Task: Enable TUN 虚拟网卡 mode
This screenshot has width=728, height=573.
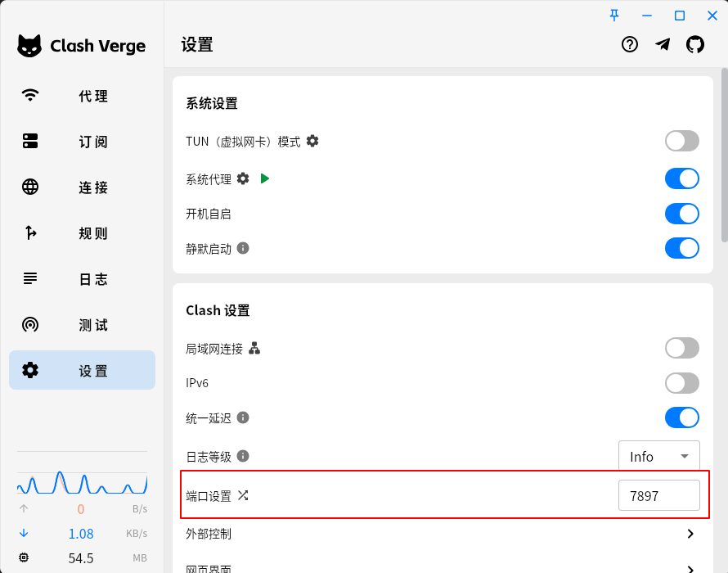Action: coord(681,141)
